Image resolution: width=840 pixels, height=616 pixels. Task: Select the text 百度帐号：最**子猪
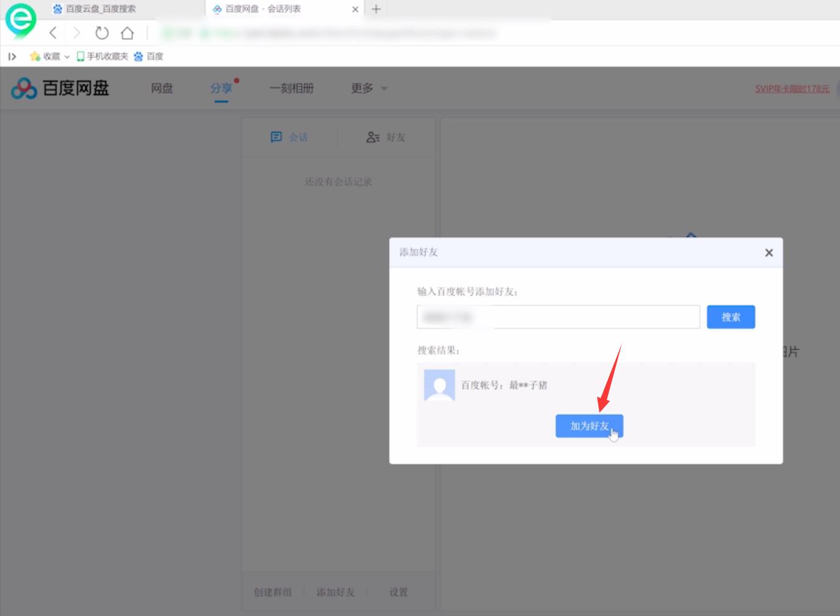504,385
